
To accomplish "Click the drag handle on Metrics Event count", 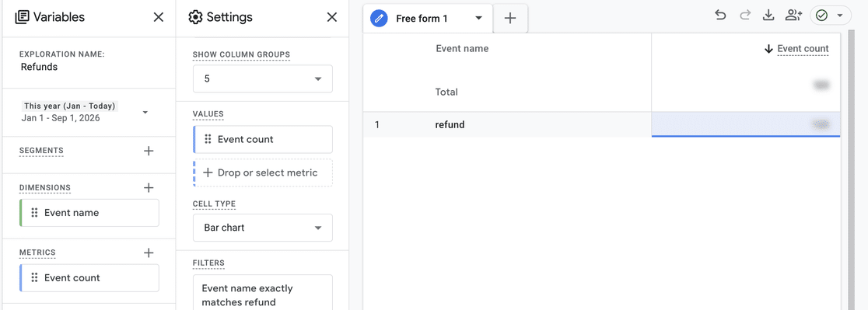I will (34, 278).
